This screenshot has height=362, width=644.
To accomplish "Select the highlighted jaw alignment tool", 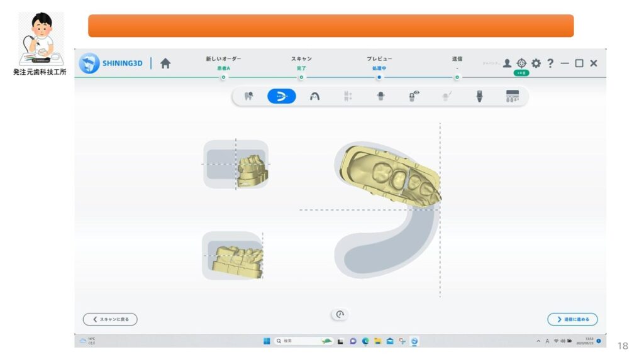I will tap(281, 96).
